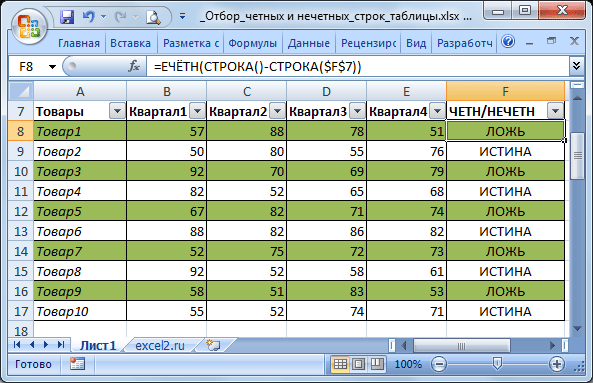Open print preview from quick access toolbar
This screenshot has height=383, width=593.
click(153, 17)
